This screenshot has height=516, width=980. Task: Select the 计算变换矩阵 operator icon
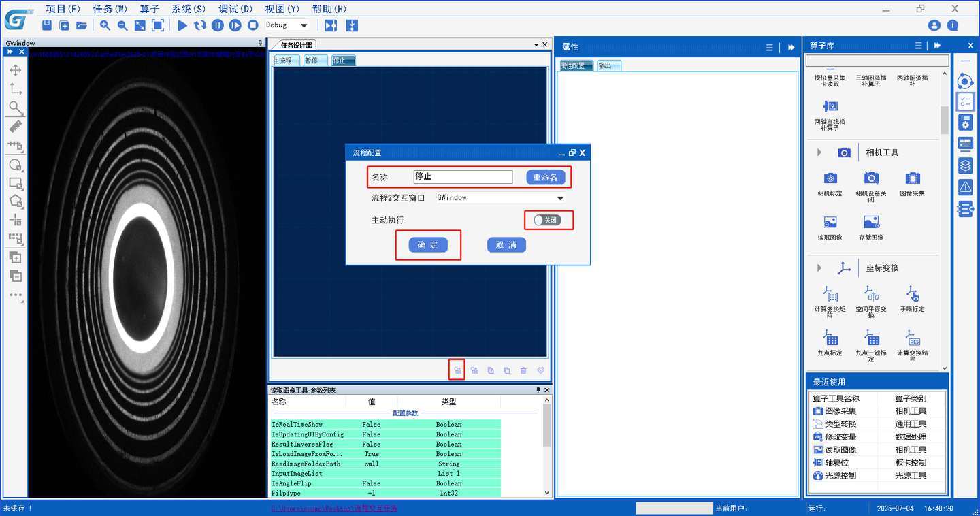coord(830,294)
